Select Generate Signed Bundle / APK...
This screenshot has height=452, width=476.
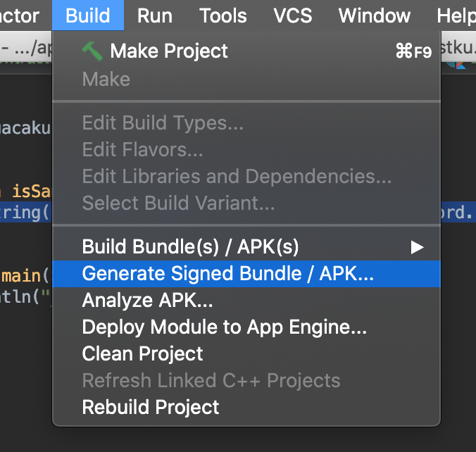click(228, 274)
